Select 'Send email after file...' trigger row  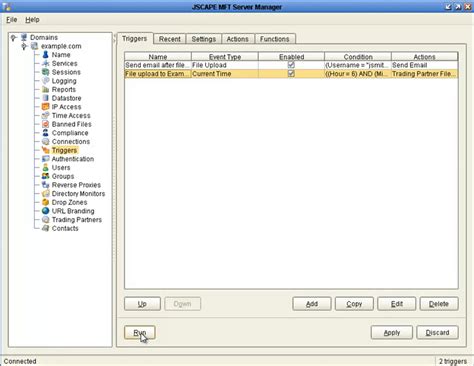[x=291, y=65]
